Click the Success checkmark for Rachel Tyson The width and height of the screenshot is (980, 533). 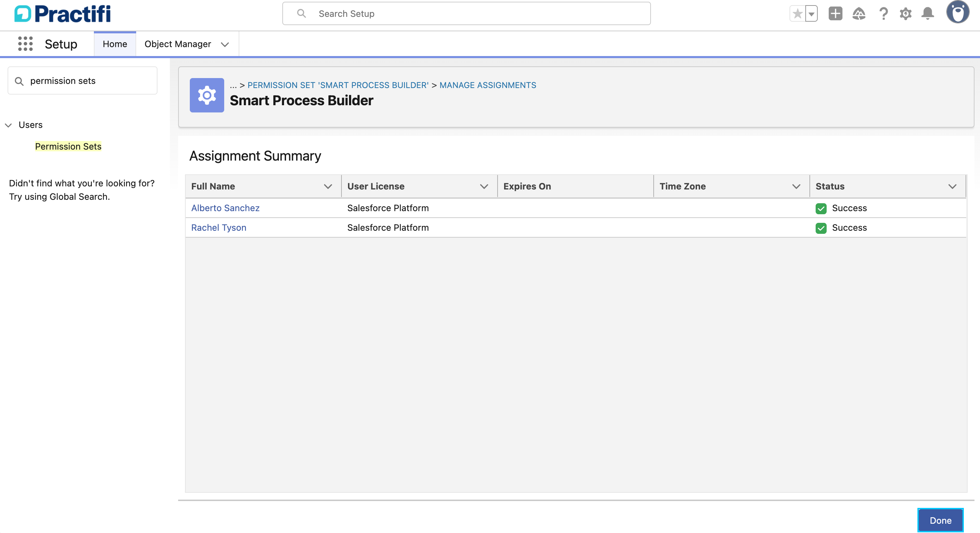pyautogui.click(x=821, y=228)
